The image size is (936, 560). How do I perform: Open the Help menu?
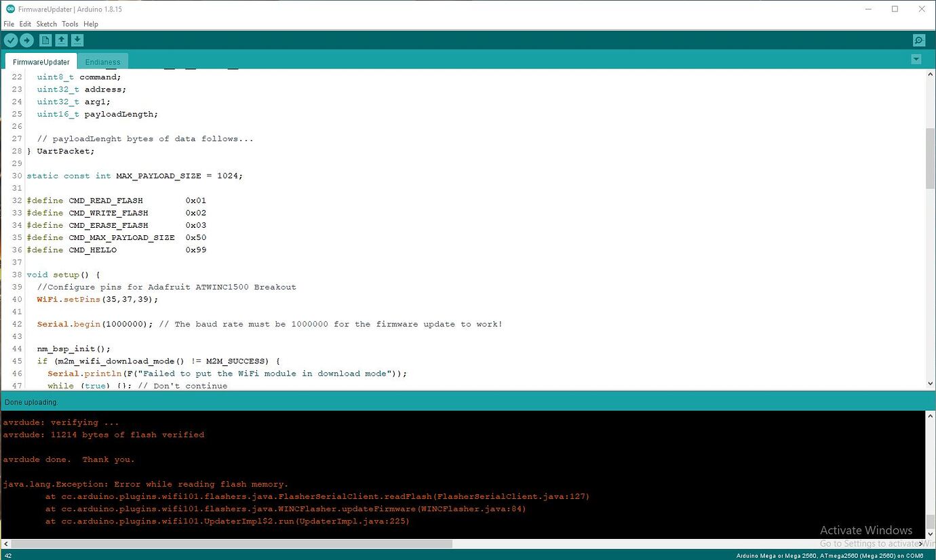coord(90,24)
